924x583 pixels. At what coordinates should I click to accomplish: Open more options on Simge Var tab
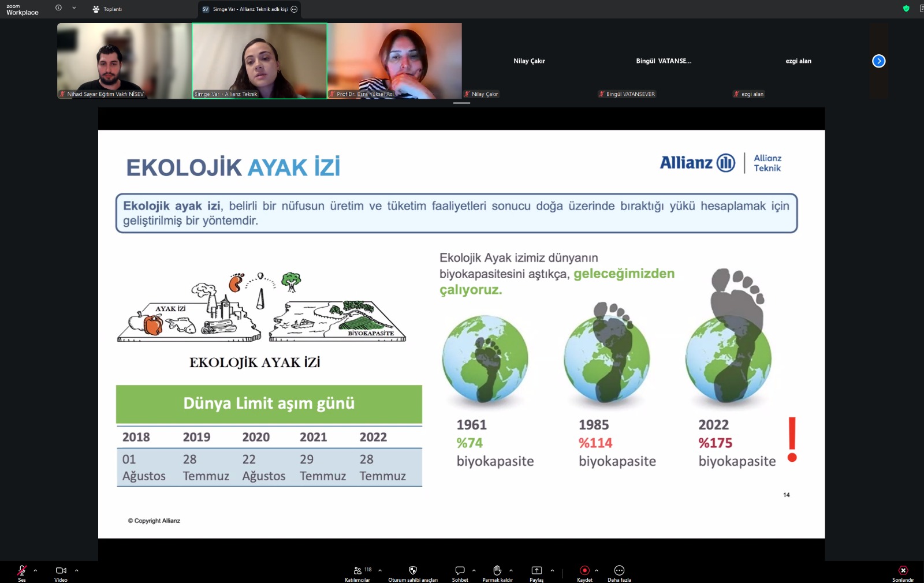[x=294, y=9]
